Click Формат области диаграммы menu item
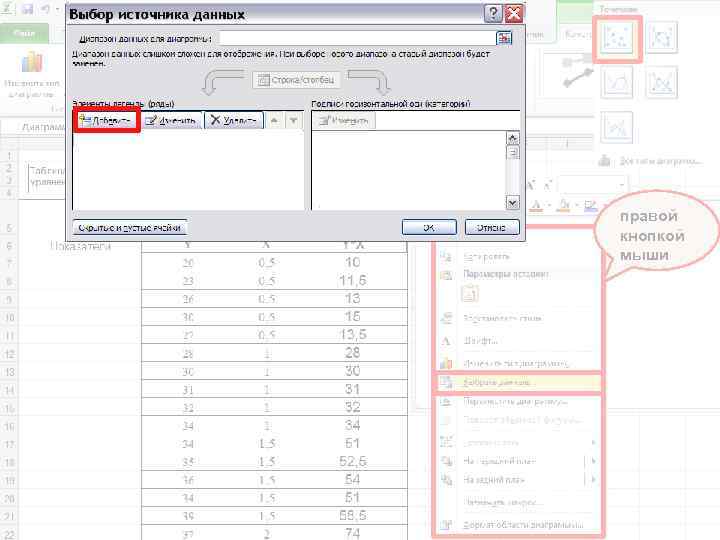720x540 pixels. pos(517,524)
